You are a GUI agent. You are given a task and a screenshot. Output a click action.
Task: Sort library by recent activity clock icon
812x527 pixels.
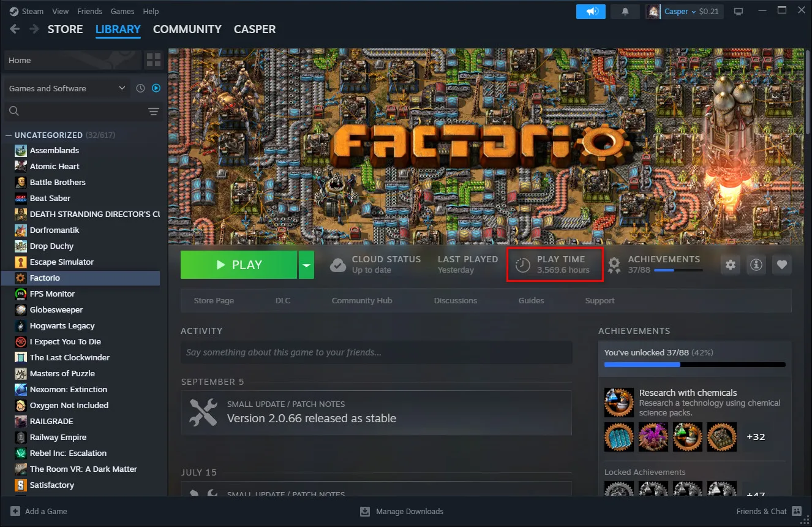coord(140,88)
